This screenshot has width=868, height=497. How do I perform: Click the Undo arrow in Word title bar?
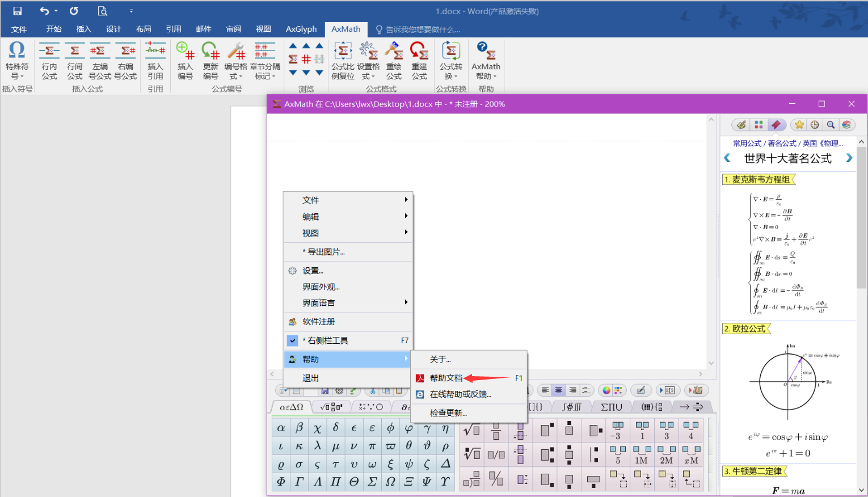click(x=44, y=11)
